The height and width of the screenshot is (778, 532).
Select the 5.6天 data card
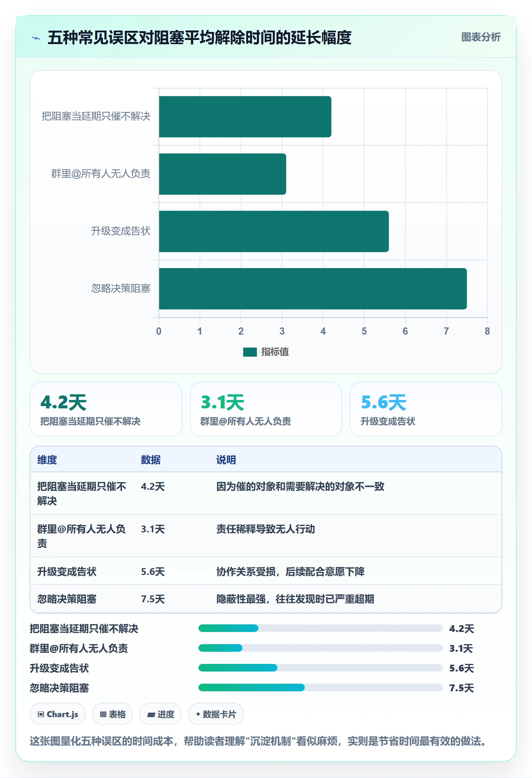tap(426, 409)
